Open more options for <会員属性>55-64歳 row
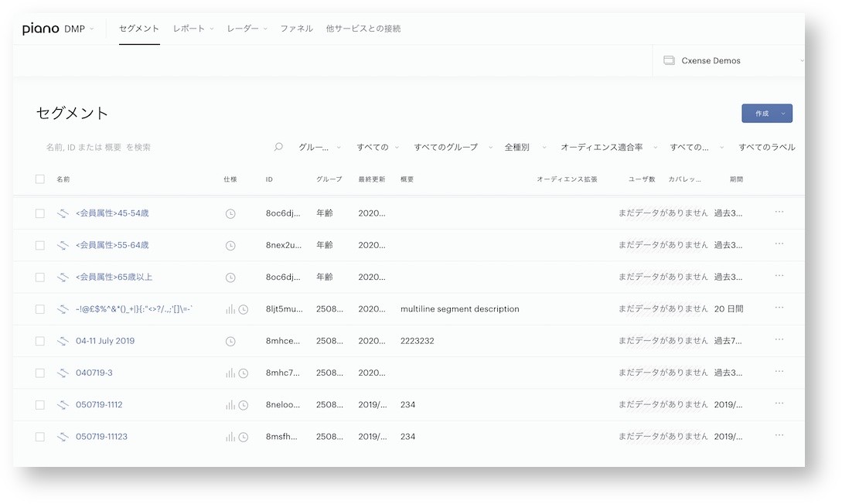Image resolution: width=842 pixels, height=504 pixels. click(779, 243)
